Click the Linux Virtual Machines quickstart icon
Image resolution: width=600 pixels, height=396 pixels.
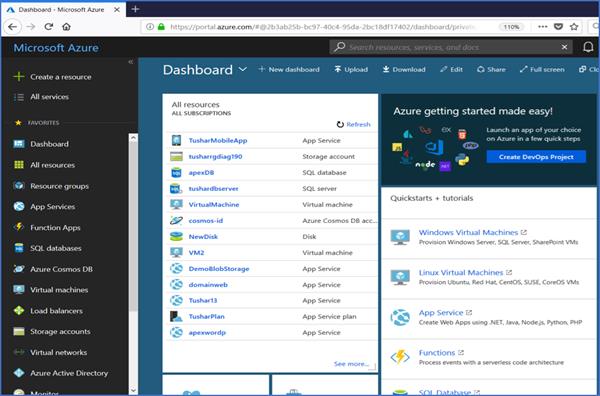tap(400, 277)
